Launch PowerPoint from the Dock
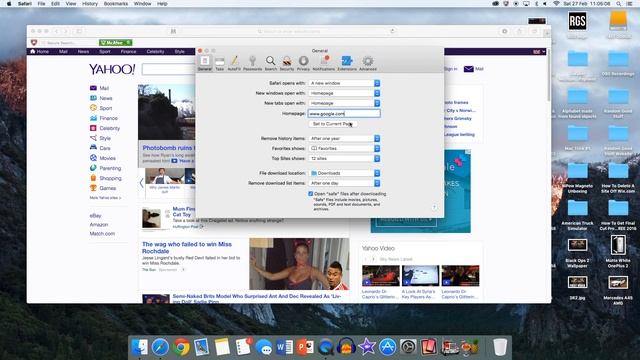 point(305,347)
